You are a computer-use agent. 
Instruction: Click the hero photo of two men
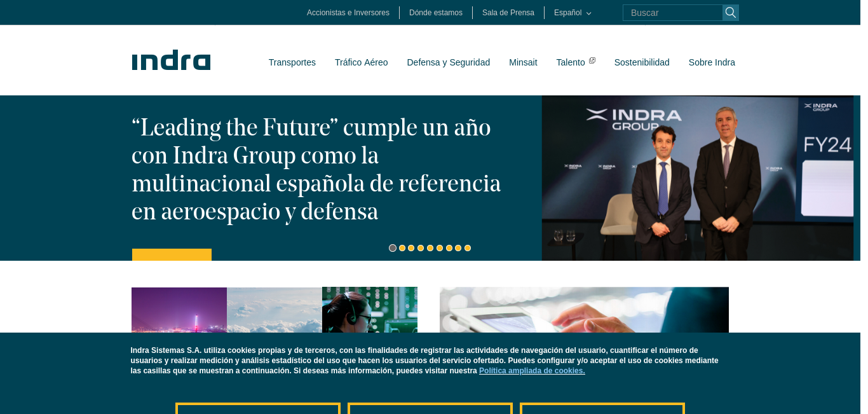[698, 178]
